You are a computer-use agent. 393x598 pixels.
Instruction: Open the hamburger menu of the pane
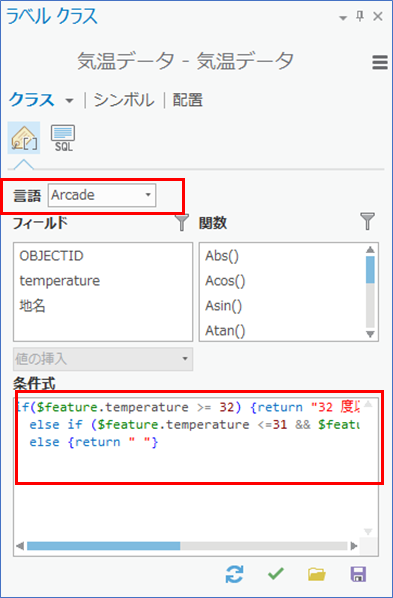[x=379, y=63]
